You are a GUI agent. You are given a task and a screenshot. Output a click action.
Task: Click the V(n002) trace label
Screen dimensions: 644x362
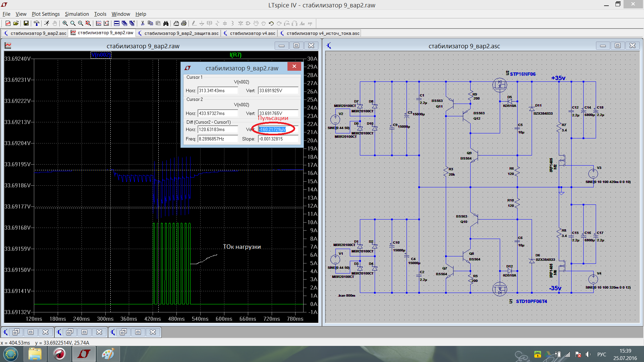click(101, 55)
